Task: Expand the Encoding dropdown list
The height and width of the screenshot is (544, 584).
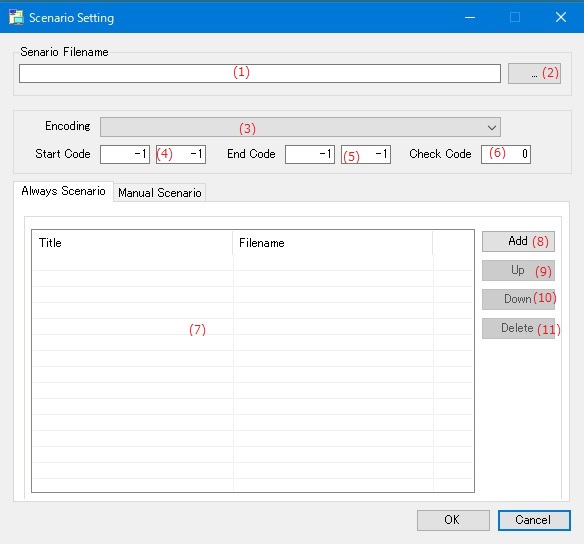Action: [300, 127]
